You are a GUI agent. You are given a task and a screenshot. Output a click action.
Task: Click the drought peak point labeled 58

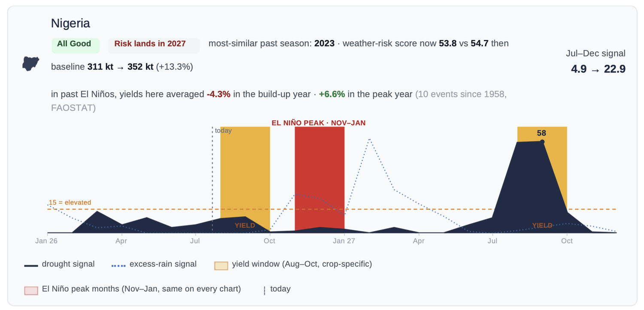[x=542, y=141]
